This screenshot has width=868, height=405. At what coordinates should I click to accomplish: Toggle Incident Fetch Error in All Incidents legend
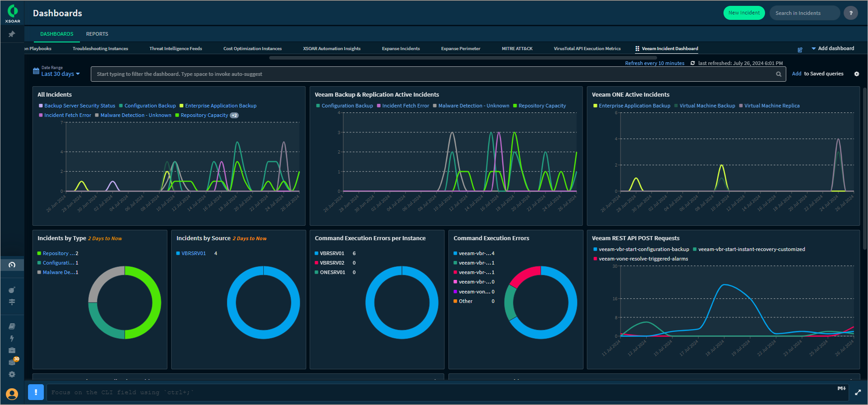click(65, 115)
